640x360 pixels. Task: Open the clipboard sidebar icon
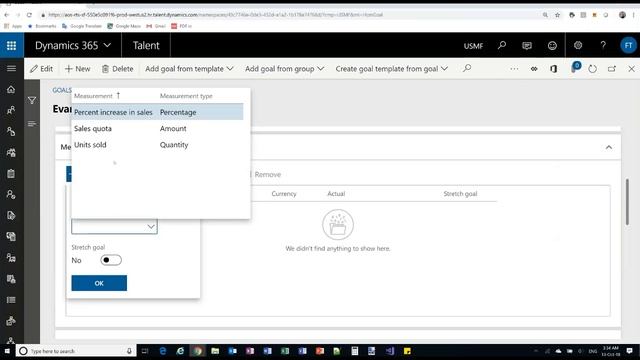11,173
